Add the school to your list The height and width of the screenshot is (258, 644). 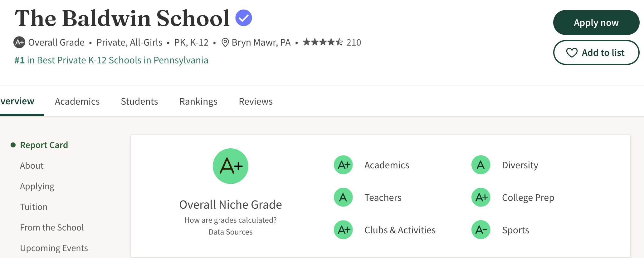596,52
